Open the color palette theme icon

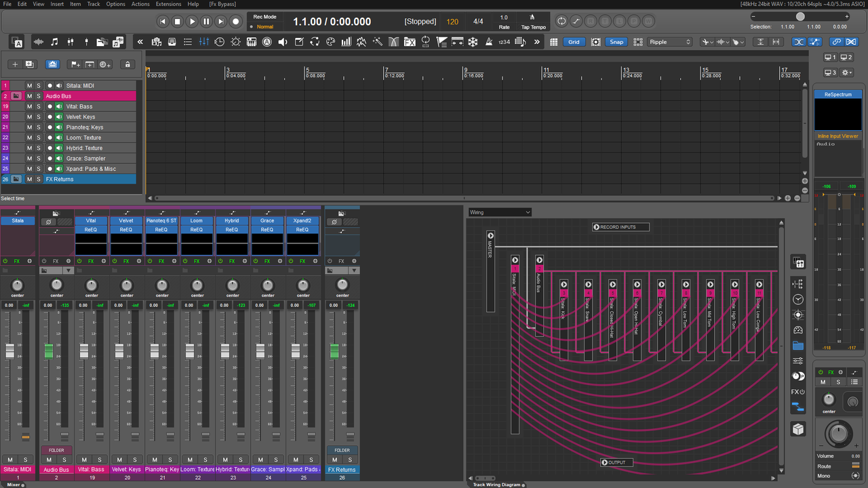pyautogui.click(x=331, y=42)
